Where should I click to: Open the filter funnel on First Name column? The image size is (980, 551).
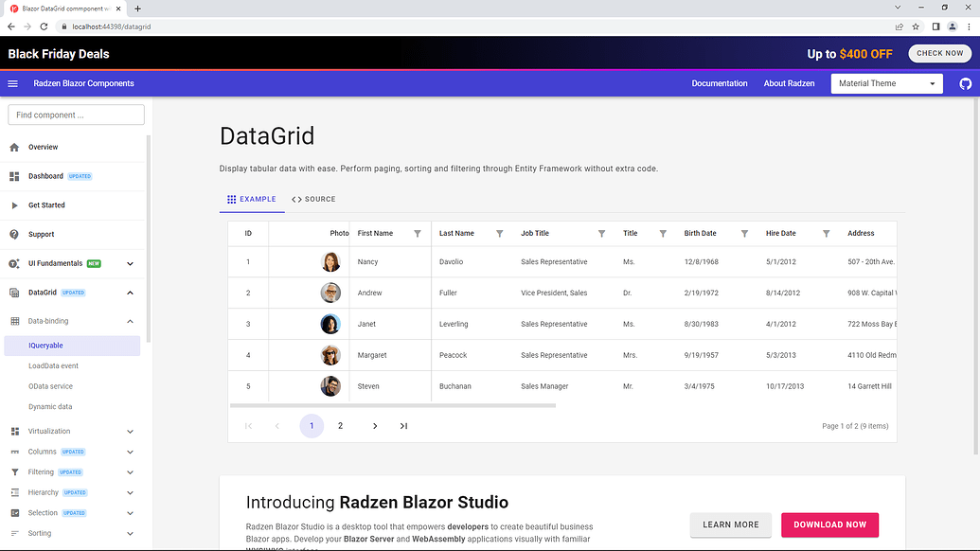(417, 233)
